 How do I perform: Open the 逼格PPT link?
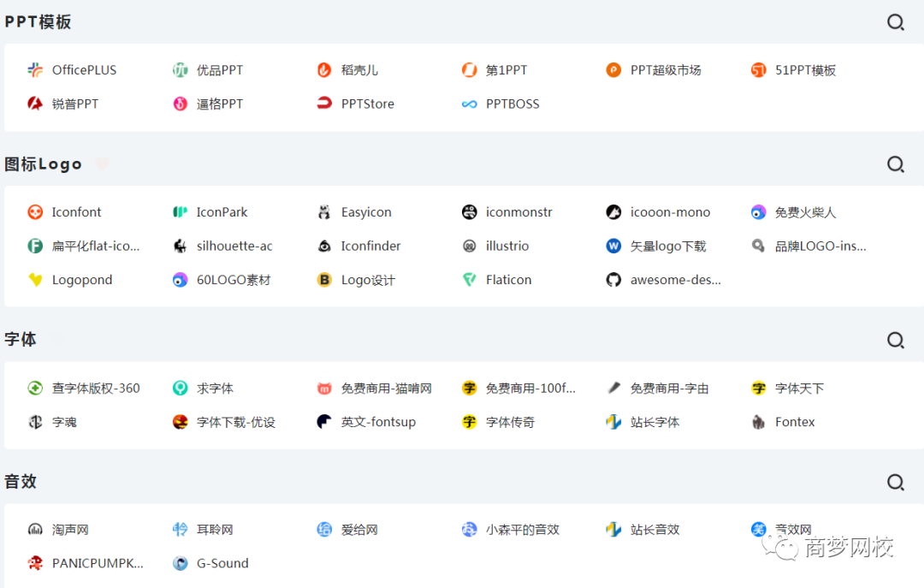coord(220,104)
